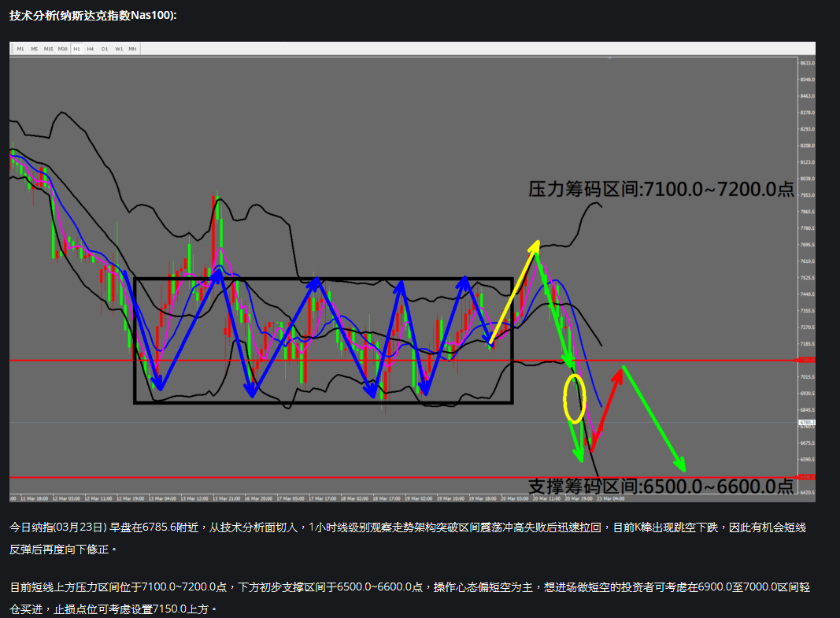Image resolution: width=840 pixels, height=618 pixels.
Task: Click price axis label 7015.5
Action: [807, 377]
